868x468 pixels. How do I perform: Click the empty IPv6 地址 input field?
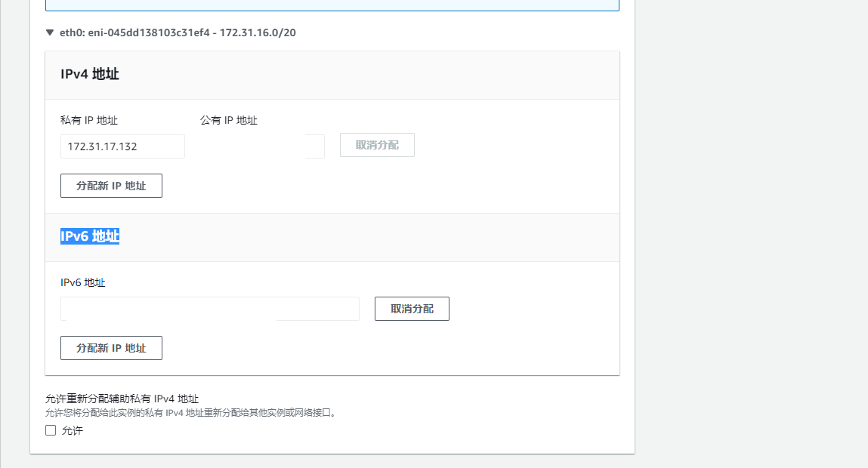pyautogui.click(x=210, y=308)
